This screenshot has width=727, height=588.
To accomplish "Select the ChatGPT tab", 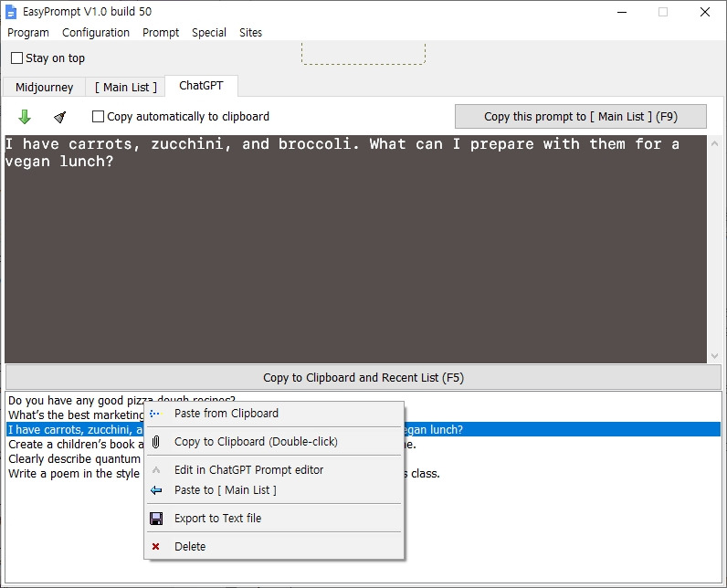I will (x=201, y=86).
